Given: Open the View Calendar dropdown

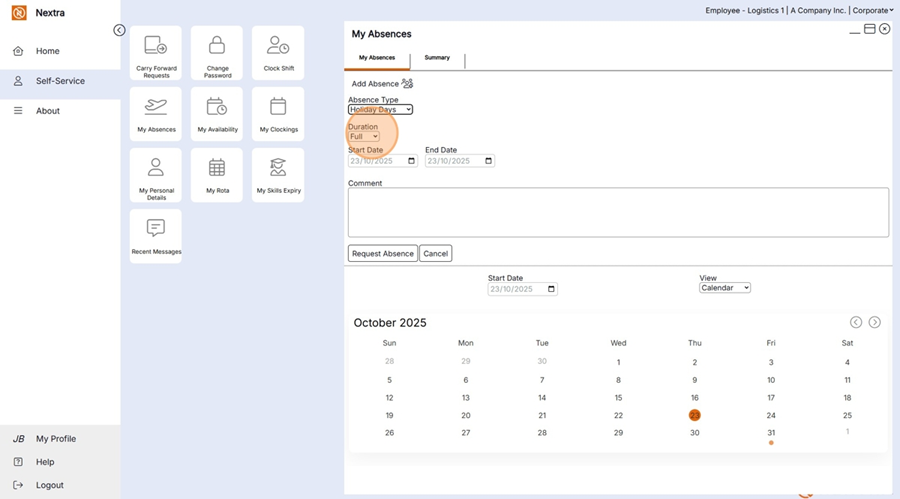Looking at the screenshot, I should click(x=725, y=288).
